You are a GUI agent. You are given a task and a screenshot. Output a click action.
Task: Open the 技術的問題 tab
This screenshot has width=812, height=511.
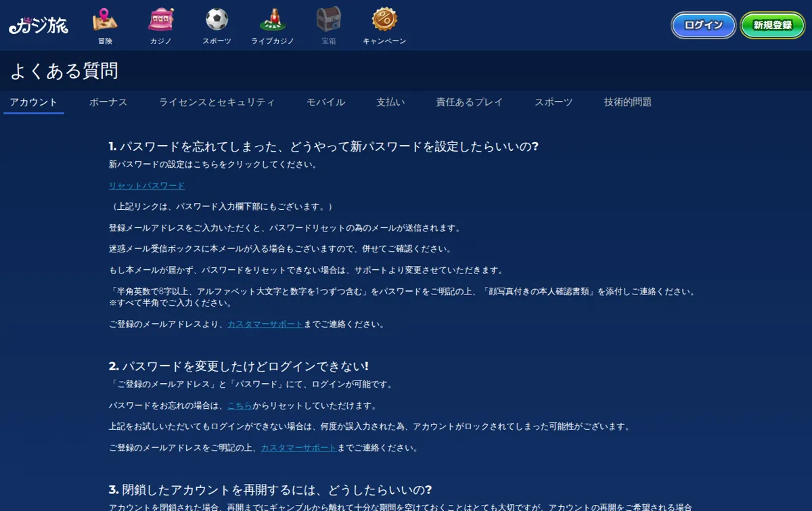coord(628,102)
